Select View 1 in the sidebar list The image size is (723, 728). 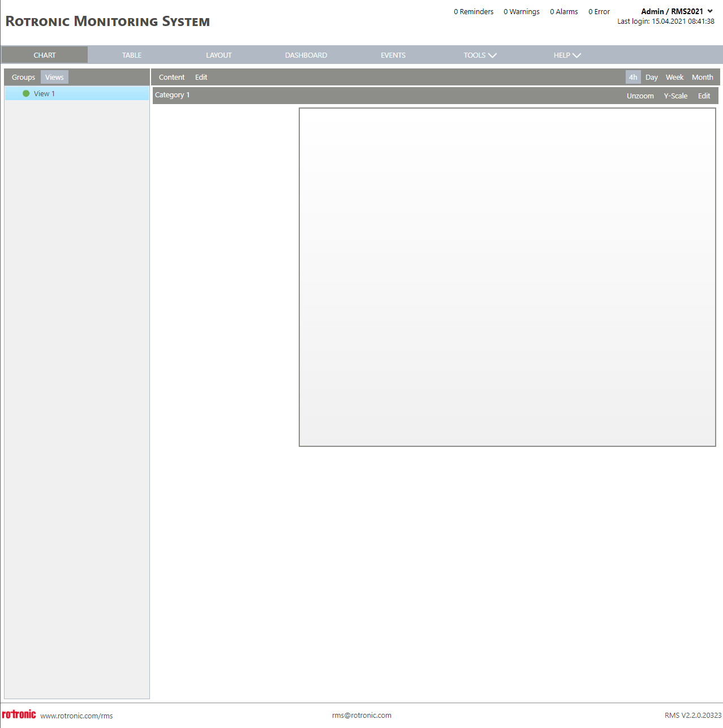[x=77, y=93]
